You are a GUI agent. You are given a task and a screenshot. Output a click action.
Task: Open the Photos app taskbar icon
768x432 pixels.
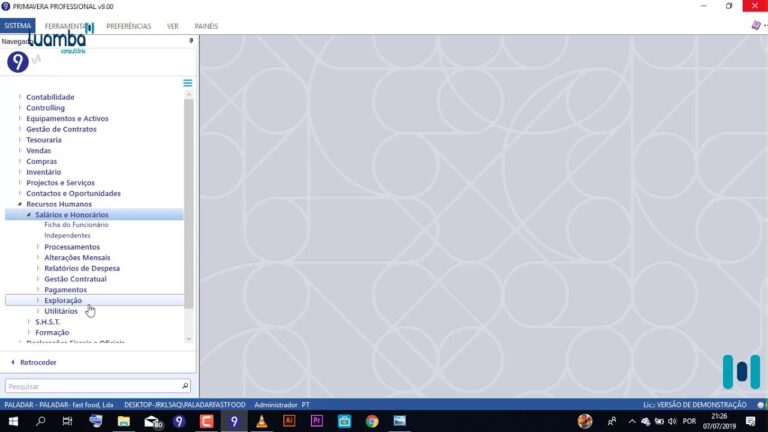(400, 421)
